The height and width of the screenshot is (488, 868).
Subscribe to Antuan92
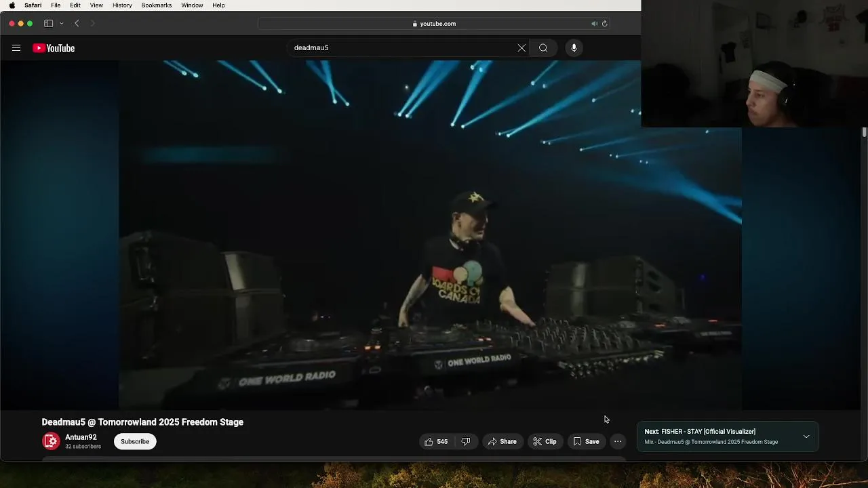coord(135,441)
